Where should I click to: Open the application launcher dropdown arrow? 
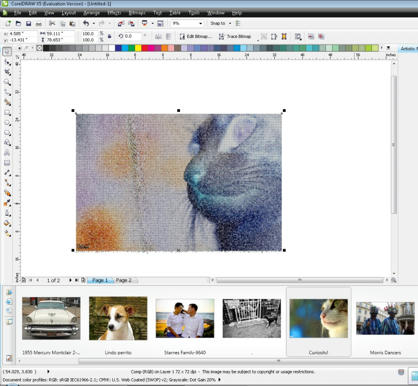152,23
